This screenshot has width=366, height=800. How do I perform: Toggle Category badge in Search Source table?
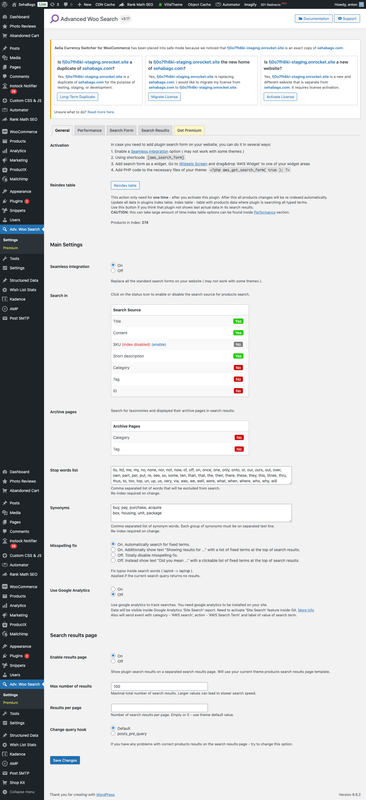(x=238, y=367)
